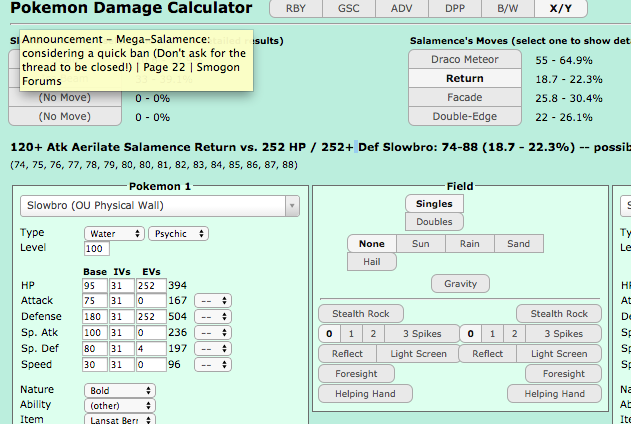Click the HP EVs field showing 252

(151, 286)
